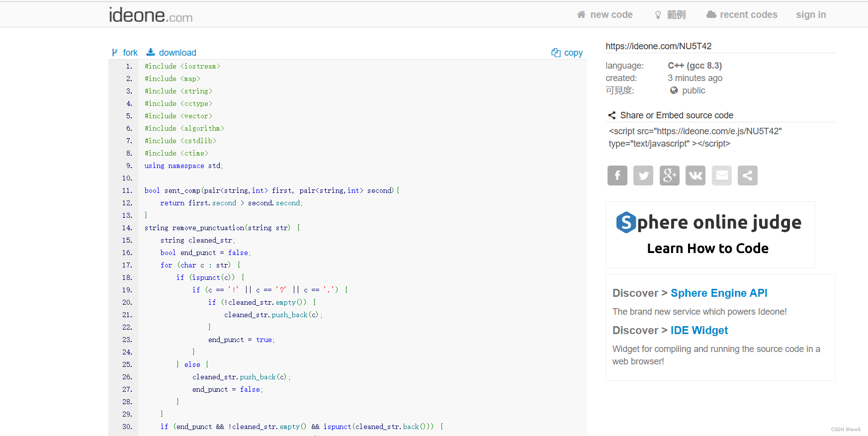Click the public globe icon

pyautogui.click(x=674, y=90)
